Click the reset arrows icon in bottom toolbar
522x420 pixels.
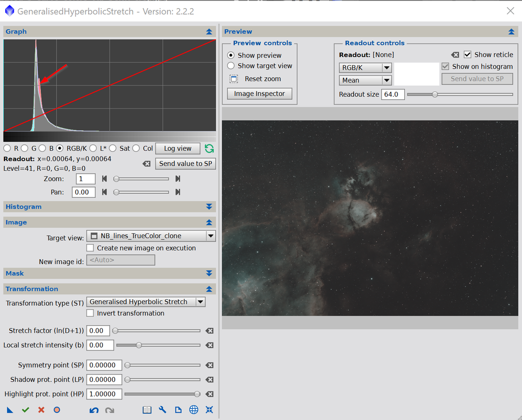point(209,410)
